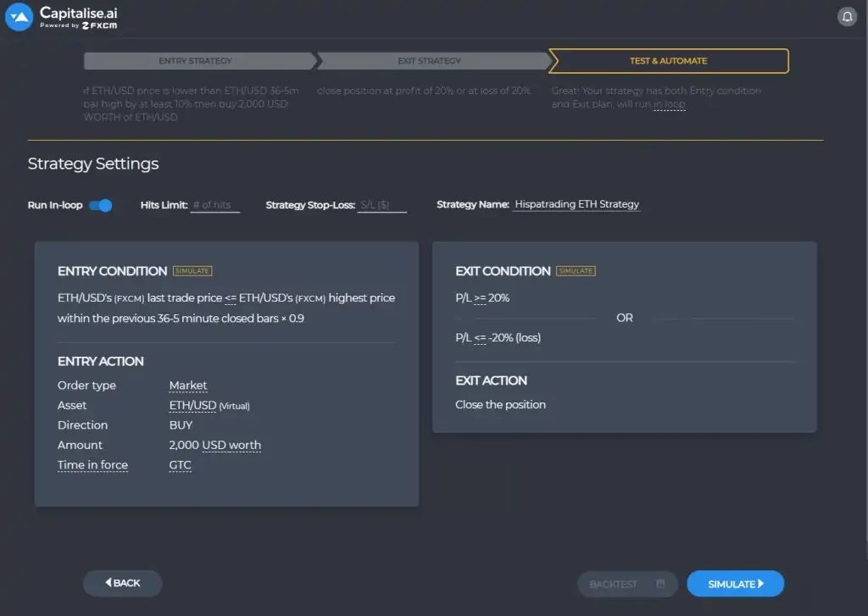The height and width of the screenshot is (616, 868).
Task: Click the exit strategy summary text
Action: (424, 91)
